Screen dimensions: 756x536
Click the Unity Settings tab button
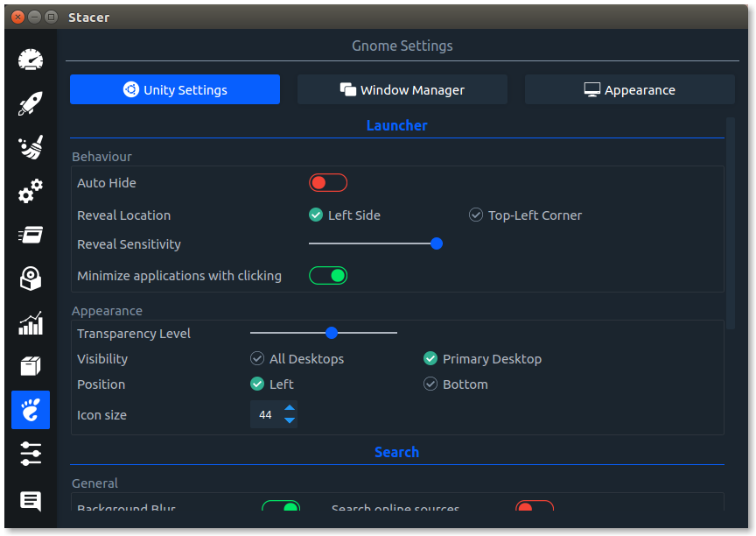tap(175, 89)
